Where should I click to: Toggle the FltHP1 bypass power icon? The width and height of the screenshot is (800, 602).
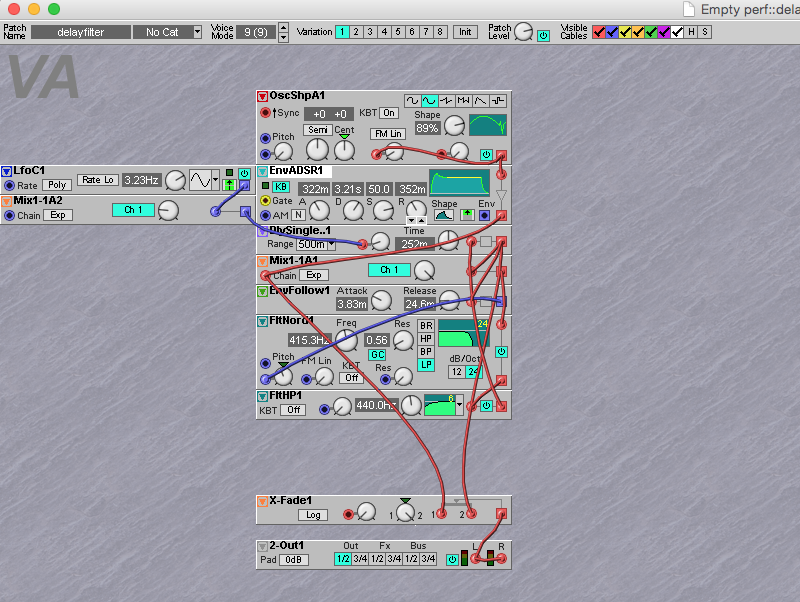[487, 405]
